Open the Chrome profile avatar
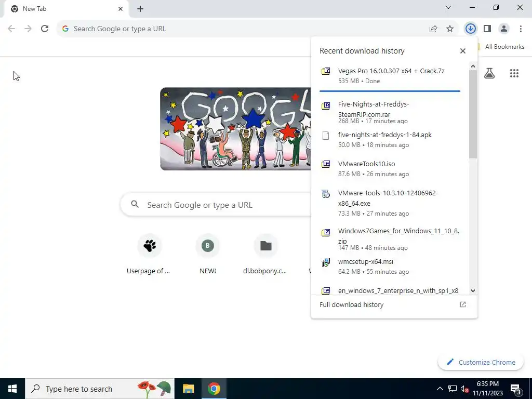 click(504, 29)
